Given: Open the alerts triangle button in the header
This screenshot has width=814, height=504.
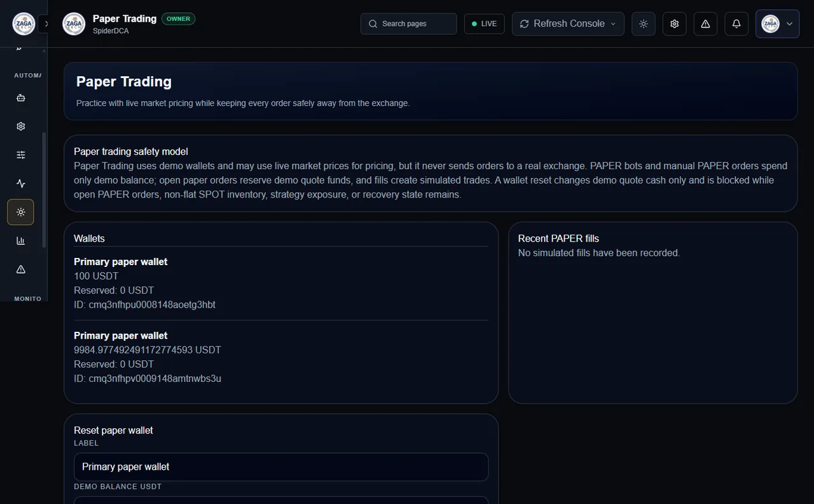Looking at the screenshot, I should (705, 24).
